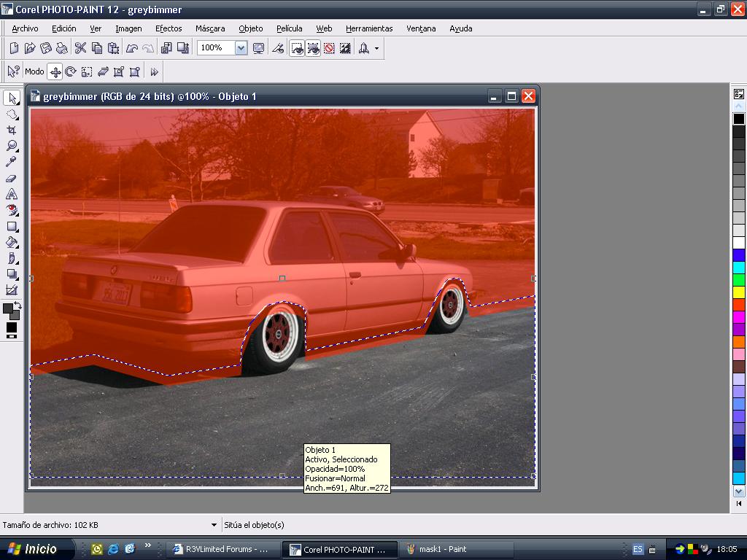This screenshot has width=747, height=560.
Task: Pick the yellow color swatch in palette
Action: [x=739, y=292]
